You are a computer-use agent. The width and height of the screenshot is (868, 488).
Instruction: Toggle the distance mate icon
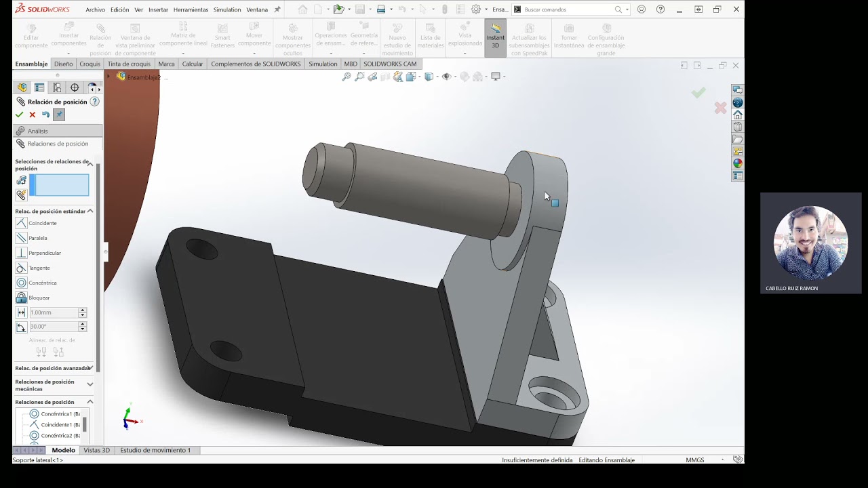(22, 312)
